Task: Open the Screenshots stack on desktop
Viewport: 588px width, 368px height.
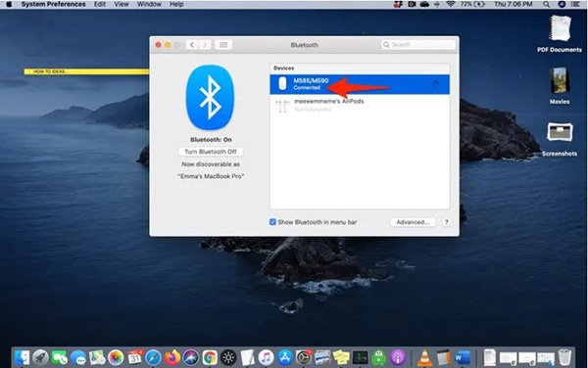Action: pyautogui.click(x=560, y=139)
